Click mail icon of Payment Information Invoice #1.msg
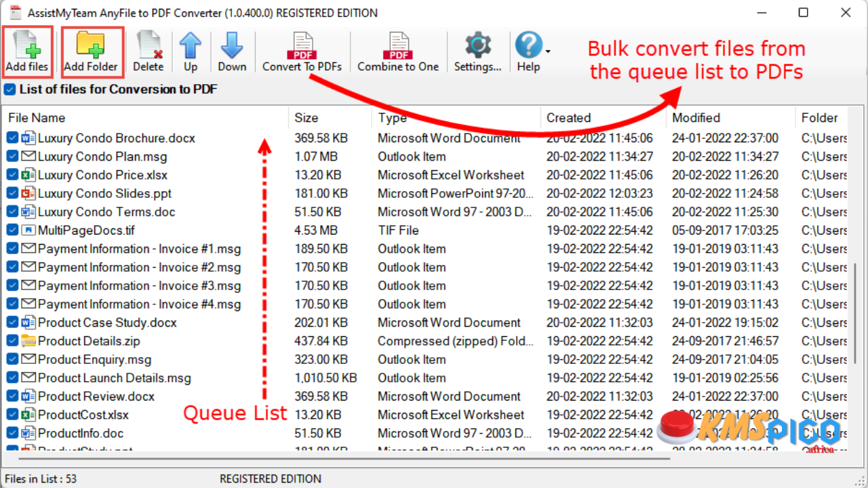The width and height of the screenshot is (868, 488). pyautogui.click(x=28, y=249)
